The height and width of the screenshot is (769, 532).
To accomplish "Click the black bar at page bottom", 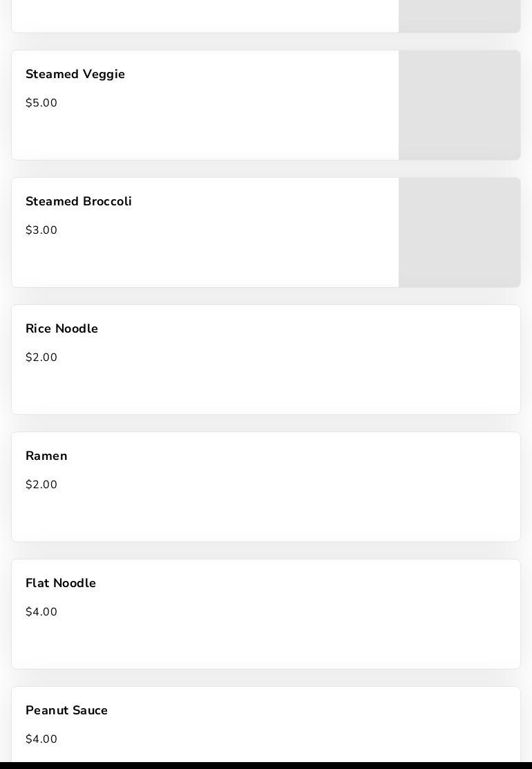I will pyautogui.click(x=266, y=765).
